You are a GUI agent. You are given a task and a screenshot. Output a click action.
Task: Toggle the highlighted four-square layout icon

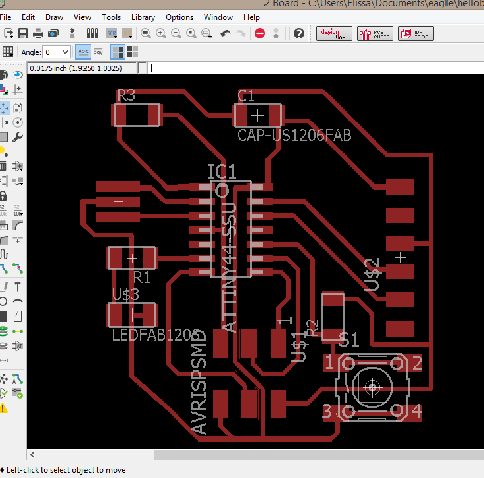(x=117, y=52)
